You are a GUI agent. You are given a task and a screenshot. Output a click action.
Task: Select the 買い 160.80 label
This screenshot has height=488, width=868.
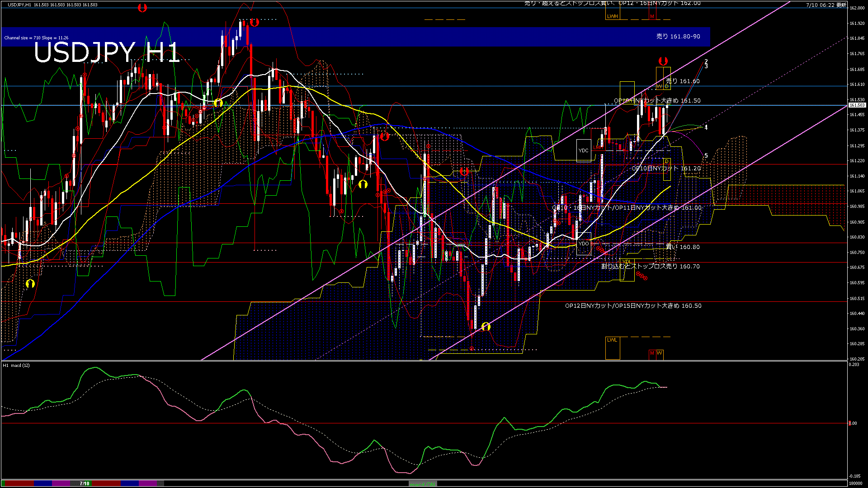pos(683,247)
